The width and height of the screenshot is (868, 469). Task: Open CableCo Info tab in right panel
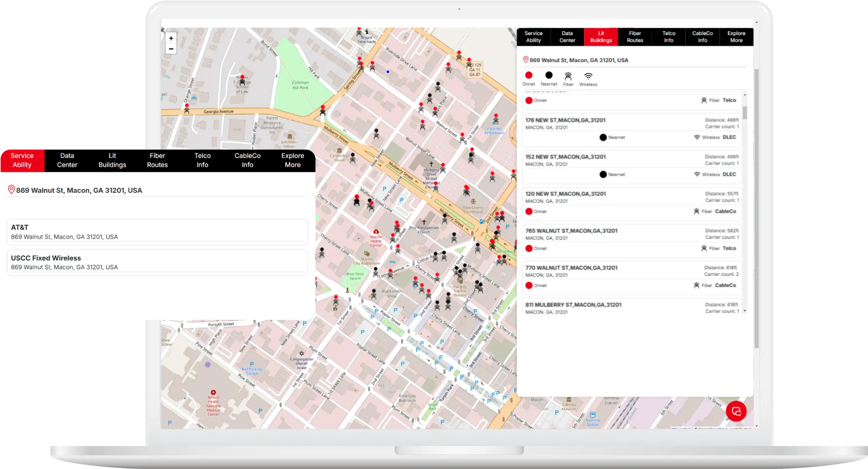[x=702, y=37]
